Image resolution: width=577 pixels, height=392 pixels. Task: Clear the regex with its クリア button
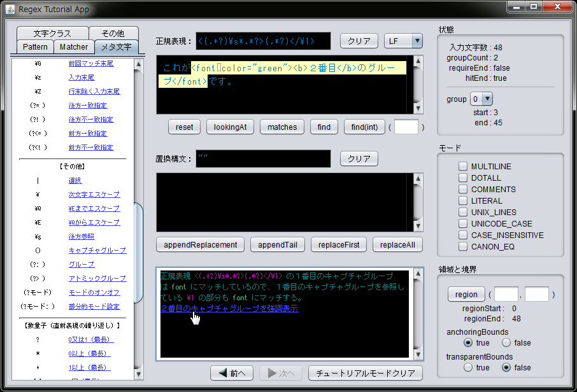coord(359,41)
